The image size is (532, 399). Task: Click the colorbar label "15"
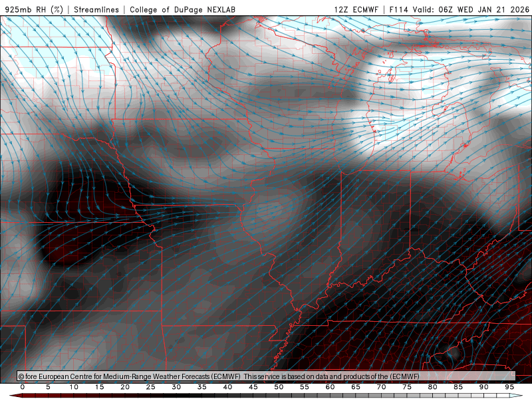coord(99,387)
